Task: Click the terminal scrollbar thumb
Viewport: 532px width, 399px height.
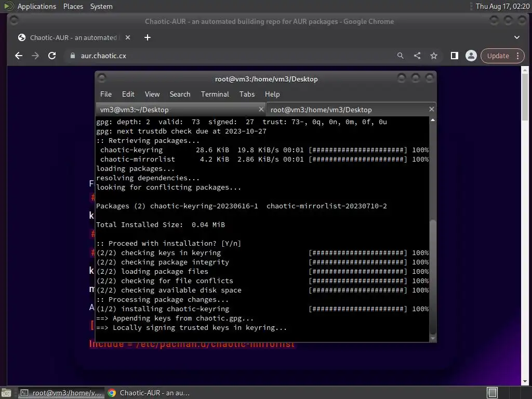Action: tap(433, 276)
